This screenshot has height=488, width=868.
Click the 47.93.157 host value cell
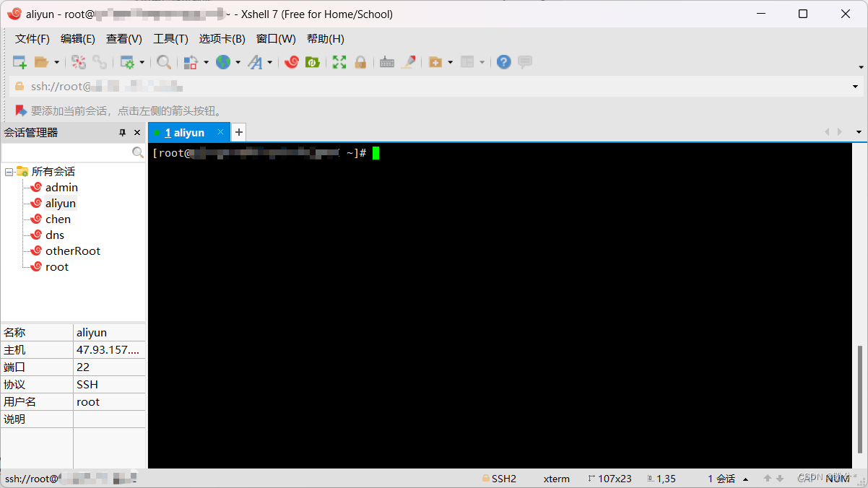point(109,350)
